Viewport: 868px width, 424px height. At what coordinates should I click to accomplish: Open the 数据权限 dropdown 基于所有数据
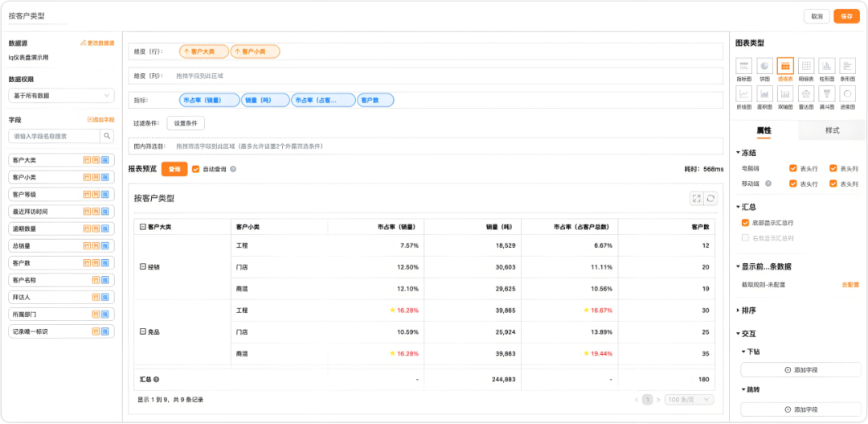pos(61,96)
